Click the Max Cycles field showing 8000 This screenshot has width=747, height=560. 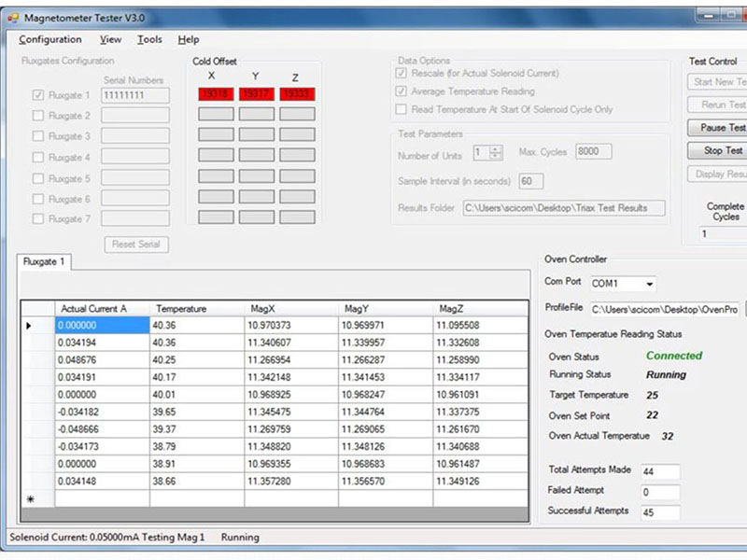tap(593, 151)
